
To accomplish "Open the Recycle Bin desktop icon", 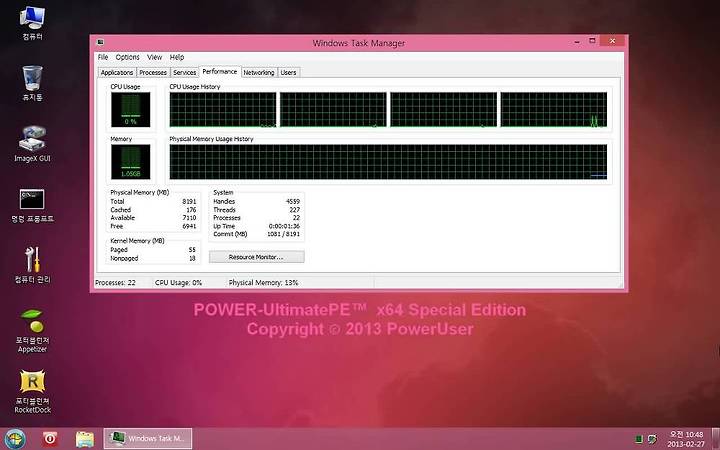I will pos(32,83).
